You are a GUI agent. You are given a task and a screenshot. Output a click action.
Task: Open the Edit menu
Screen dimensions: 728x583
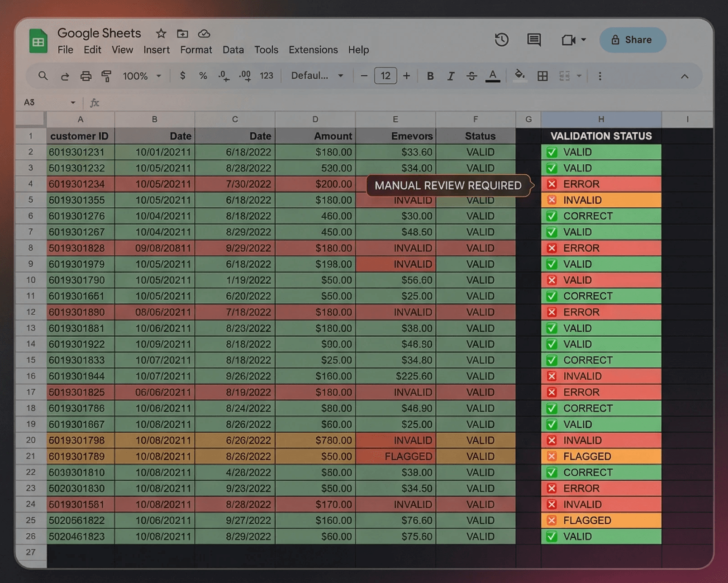92,50
